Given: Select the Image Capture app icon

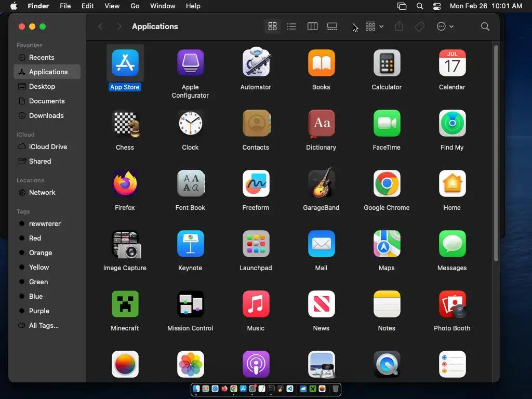Looking at the screenshot, I should click(126, 244).
